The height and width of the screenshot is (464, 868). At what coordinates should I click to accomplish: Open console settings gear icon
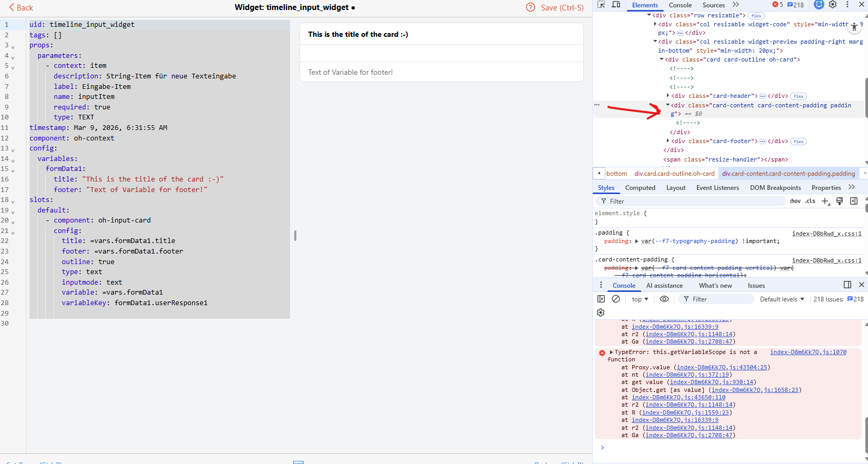pyautogui.click(x=601, y=312)
